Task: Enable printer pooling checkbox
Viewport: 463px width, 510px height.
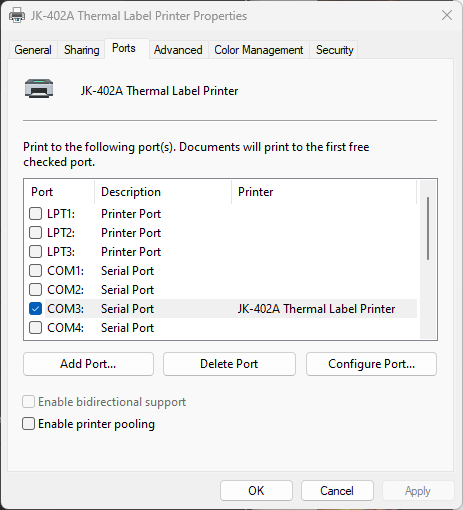Action: 28,424
